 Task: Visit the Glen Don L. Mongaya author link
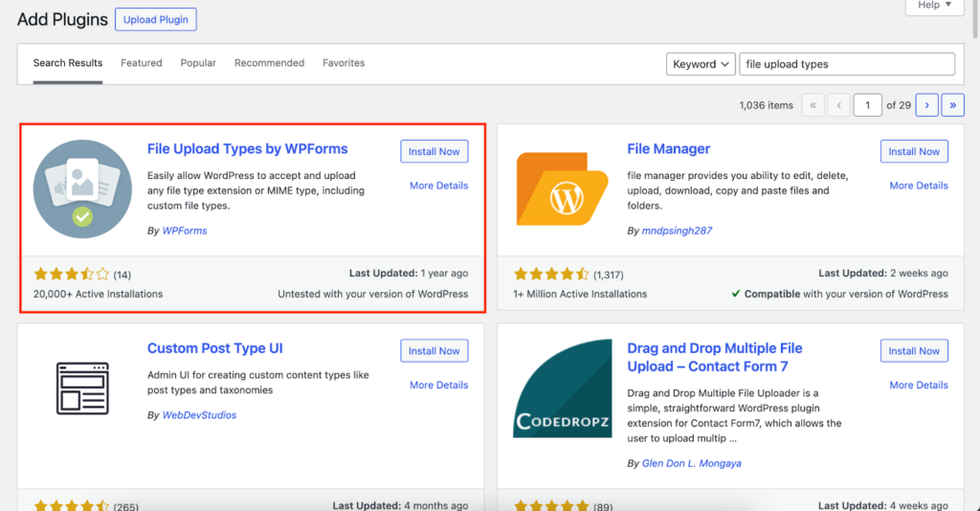[x=692, y=463]
